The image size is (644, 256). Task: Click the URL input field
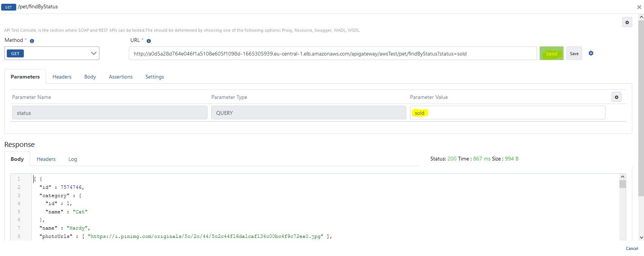[333, 54]
